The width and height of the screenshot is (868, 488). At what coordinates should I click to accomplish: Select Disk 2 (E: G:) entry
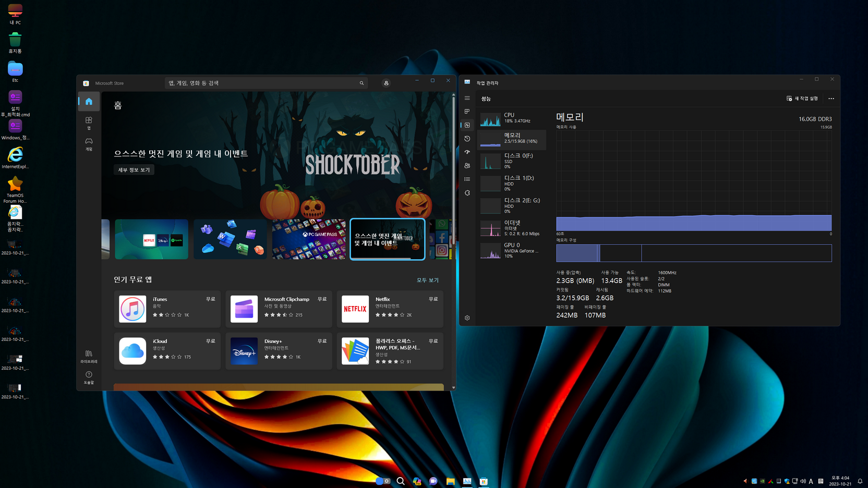512,205
